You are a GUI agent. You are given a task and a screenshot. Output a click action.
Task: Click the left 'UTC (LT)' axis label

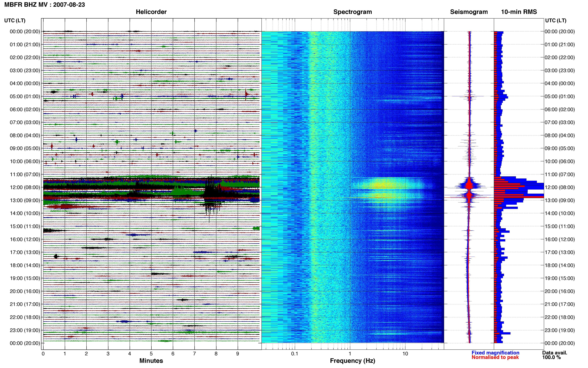pyautogui.click(x=15, y=20)
